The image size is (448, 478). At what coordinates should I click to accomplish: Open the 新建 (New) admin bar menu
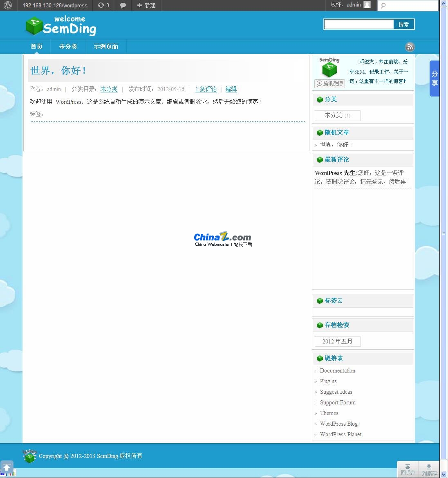tap(146, 5)
